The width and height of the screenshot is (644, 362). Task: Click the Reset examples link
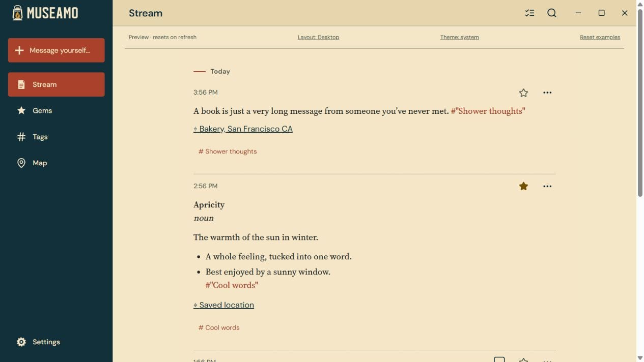600,37
